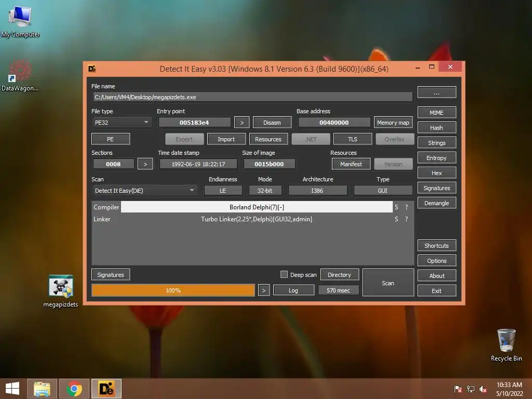This screenshot has width=532, height=399.
Task: Start a scan with the Scan button
Action: [x=388, y=283]
